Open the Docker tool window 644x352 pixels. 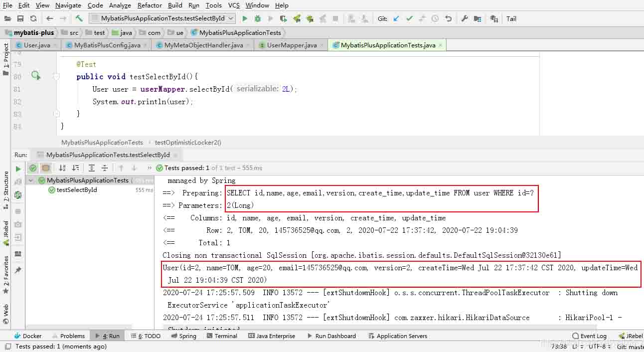click(27, 336)
